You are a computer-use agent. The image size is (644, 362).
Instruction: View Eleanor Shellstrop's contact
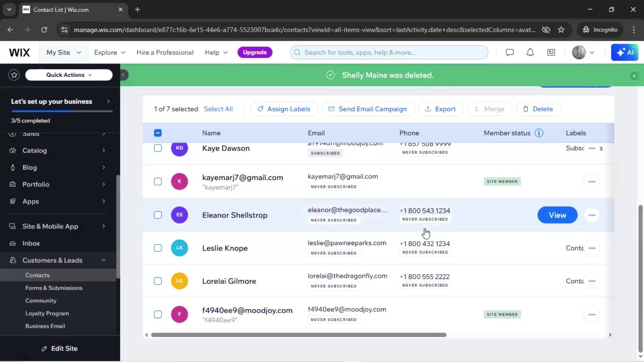tap(557, 215)
